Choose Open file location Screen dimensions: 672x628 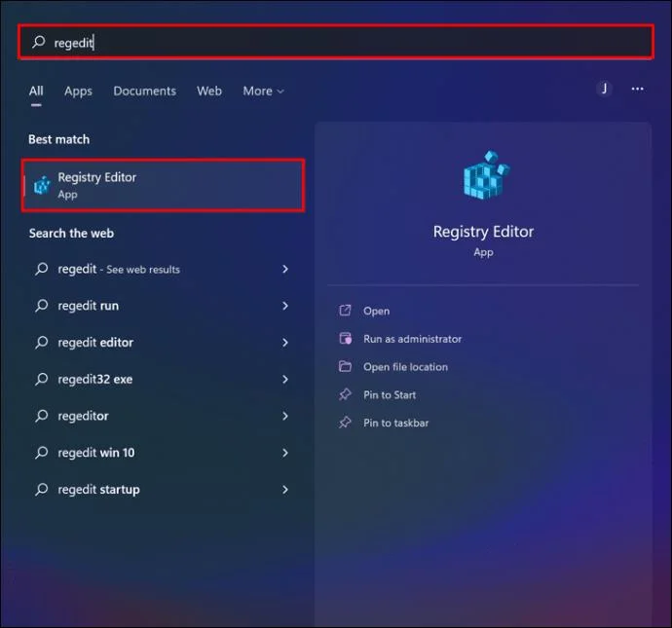405,367
